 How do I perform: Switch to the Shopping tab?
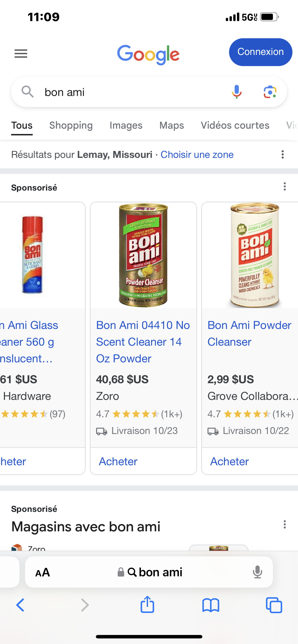(71, 125)
